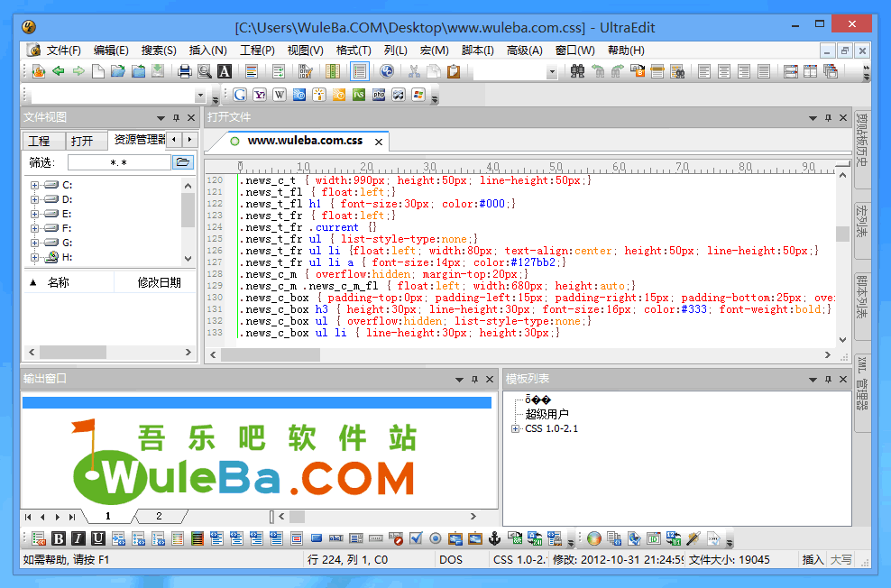Image resolution: width=891 pixels, height=588 pixels.
Task: Close the 输出窗口 panel
Action: [490, 379]
